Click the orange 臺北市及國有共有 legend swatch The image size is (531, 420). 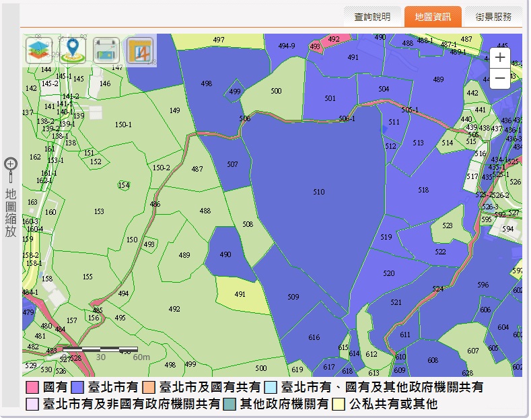[x=149, y=388]
